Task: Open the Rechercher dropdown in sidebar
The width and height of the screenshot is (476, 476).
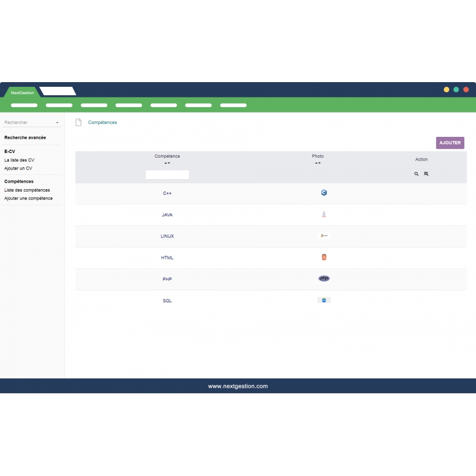Action: coord(32,123)
